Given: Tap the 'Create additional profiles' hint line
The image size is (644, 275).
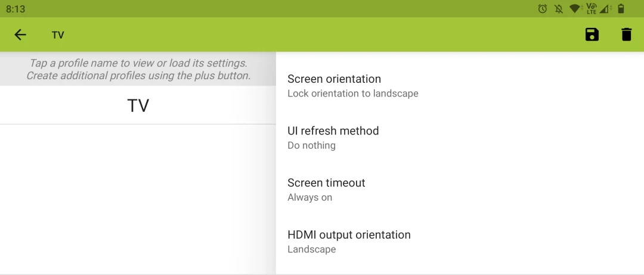Looking at the screenshot, I should pyautogui.click(x=138, y=76).
